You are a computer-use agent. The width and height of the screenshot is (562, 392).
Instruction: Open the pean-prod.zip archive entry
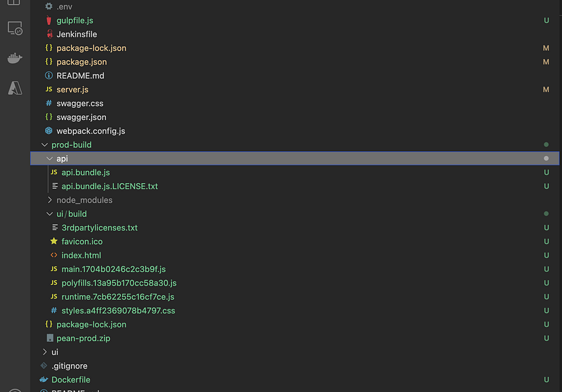(83, 338)
